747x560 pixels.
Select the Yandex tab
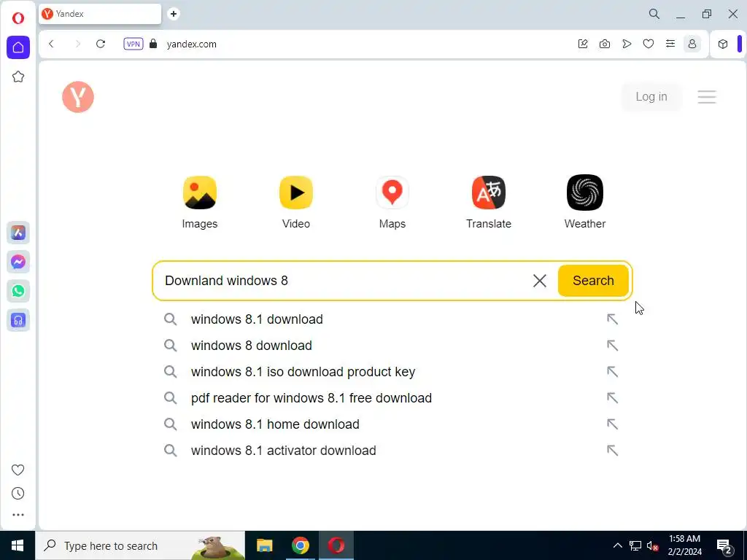(x=100, y=14)
